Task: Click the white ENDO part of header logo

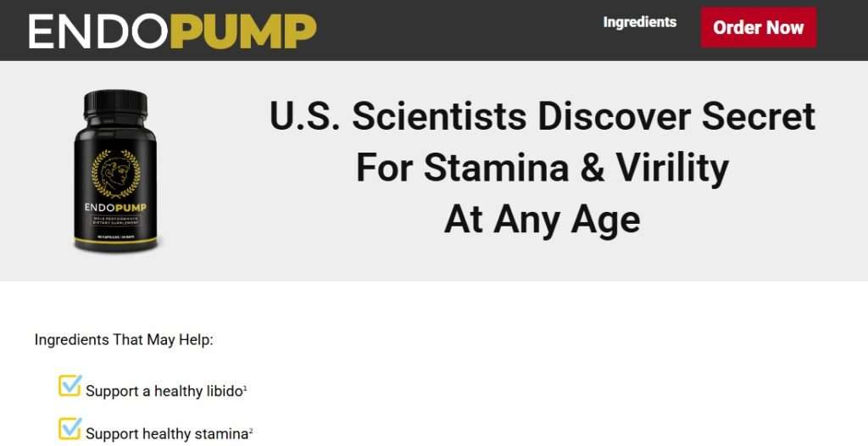Action: [x=98, y=31]
